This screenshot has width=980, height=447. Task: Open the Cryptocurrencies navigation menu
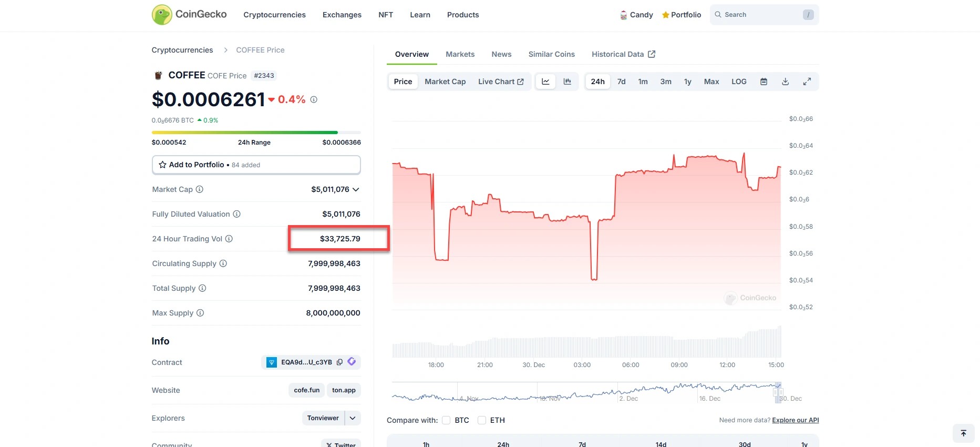(x=274, y=15)
